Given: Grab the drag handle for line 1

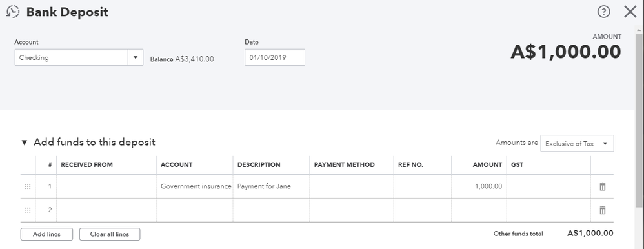Looking at the screenshot, I should (x=28, y=186).
